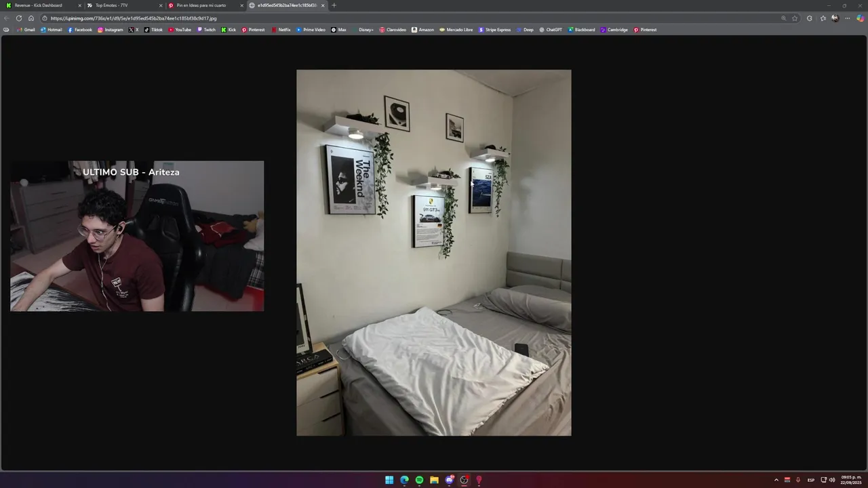Open the Disney+ bookmark
The width and height of the screenshot is (868, 488).
tap(363, 30)
